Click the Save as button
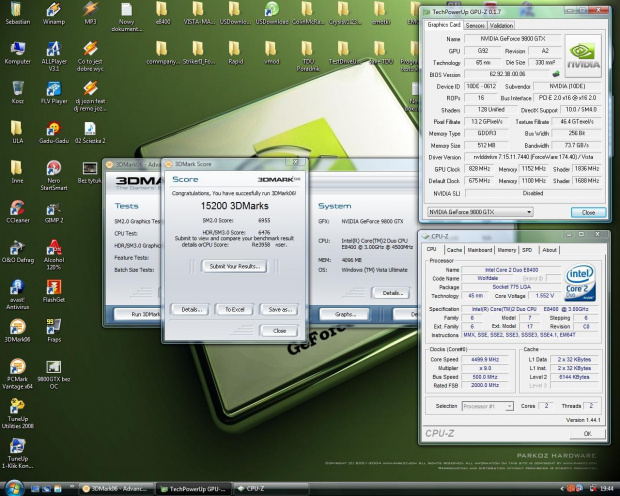 (x=280, y=309)
